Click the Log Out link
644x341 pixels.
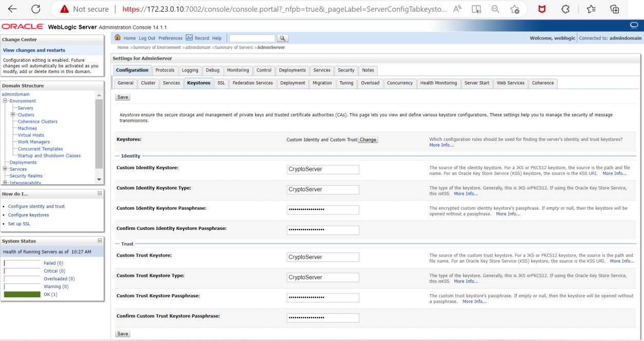(x=147, y=38)
